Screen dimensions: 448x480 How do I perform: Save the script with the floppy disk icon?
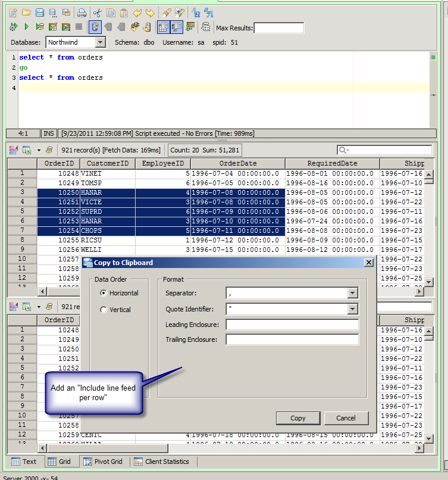(40, 13)
